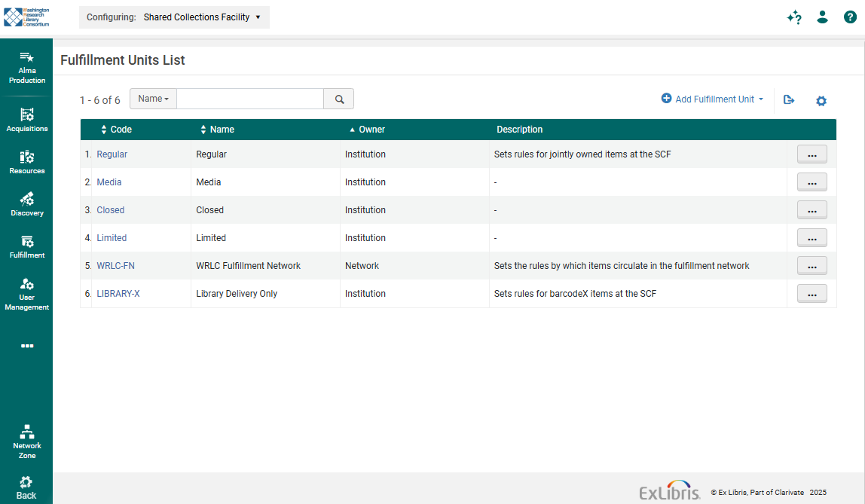865x504 pixels.
Task: Open the Resources sidebar icon
Action: 26,162
